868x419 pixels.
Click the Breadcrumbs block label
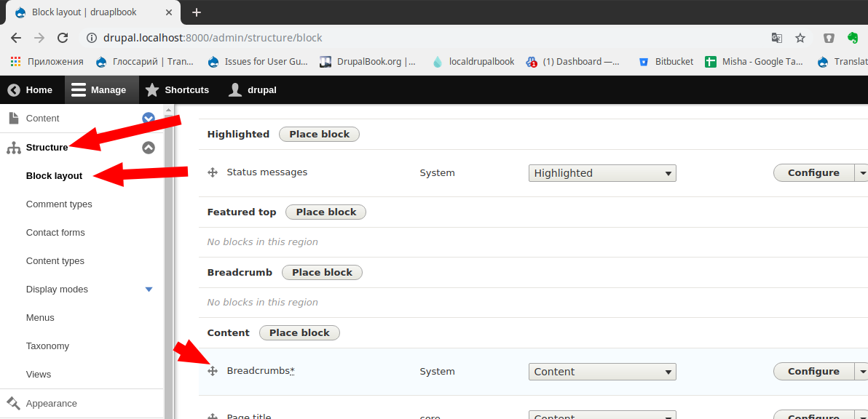click(260, 371)
